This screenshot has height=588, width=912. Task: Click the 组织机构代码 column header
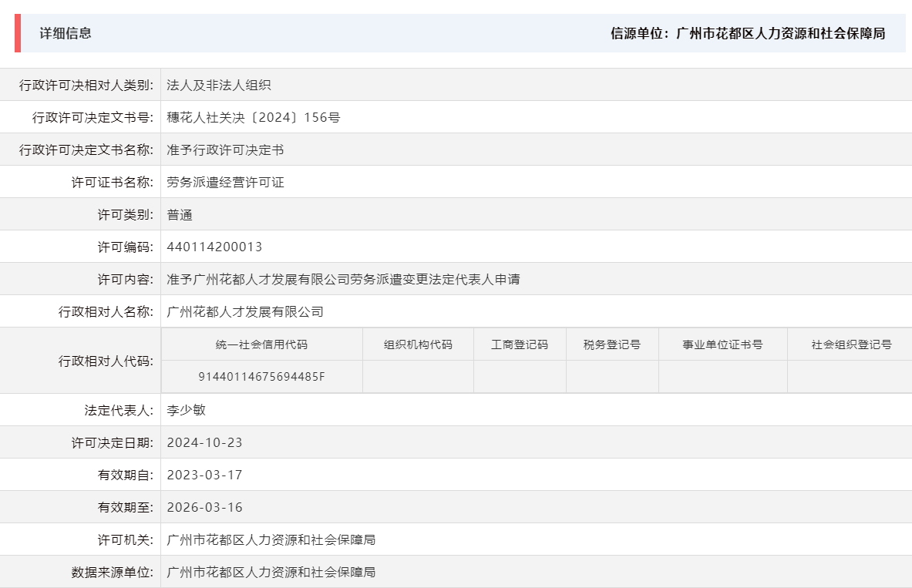417,344
